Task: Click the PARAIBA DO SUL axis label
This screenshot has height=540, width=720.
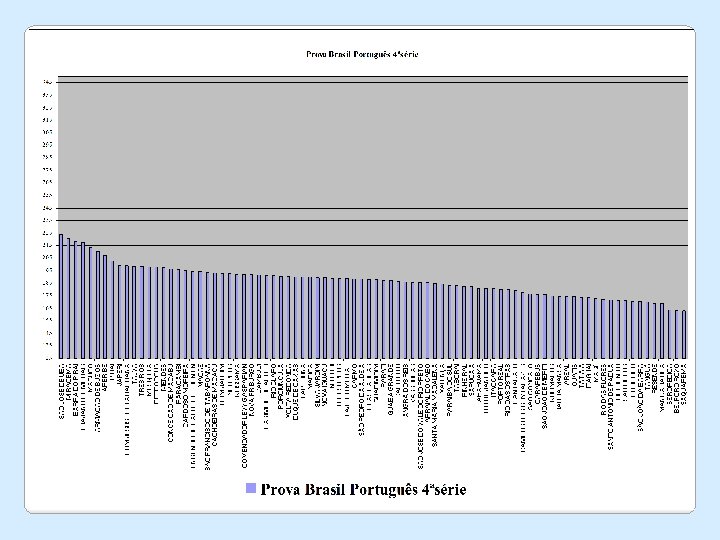Action: [x=450, y=391]
